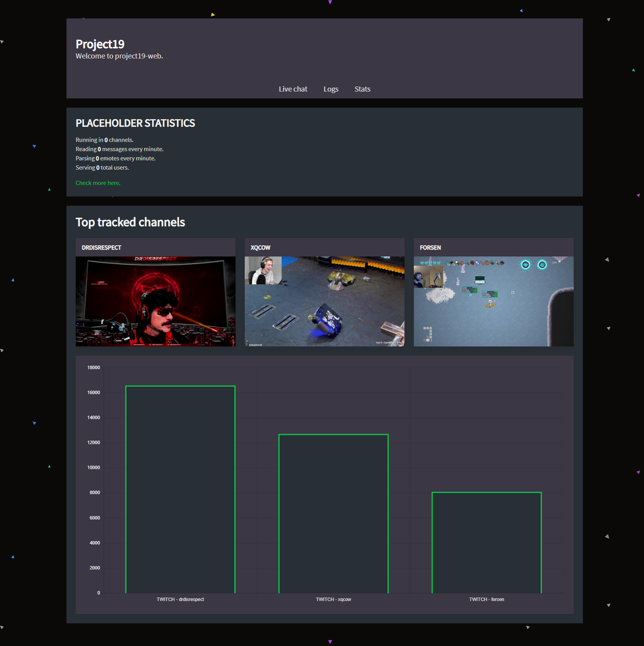This screenshot has width=644, height=646.
Task: Click the "Top tracked channels" heading
Action: 130,222
